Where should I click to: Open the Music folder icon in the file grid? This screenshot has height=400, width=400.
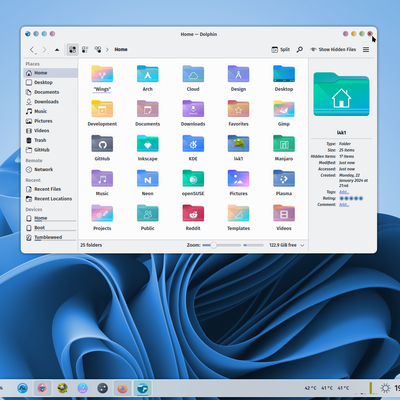click(102, 178)
